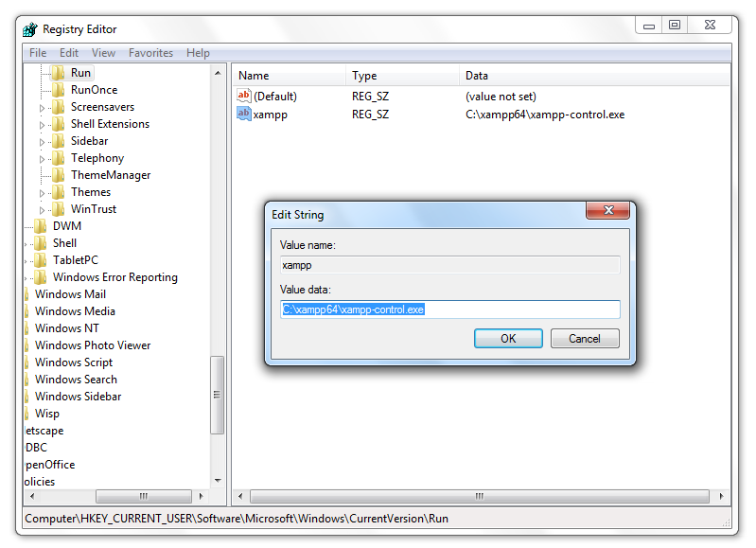
Task: Click the tree pane scroll up arrow
Action: tap(218, 73)
